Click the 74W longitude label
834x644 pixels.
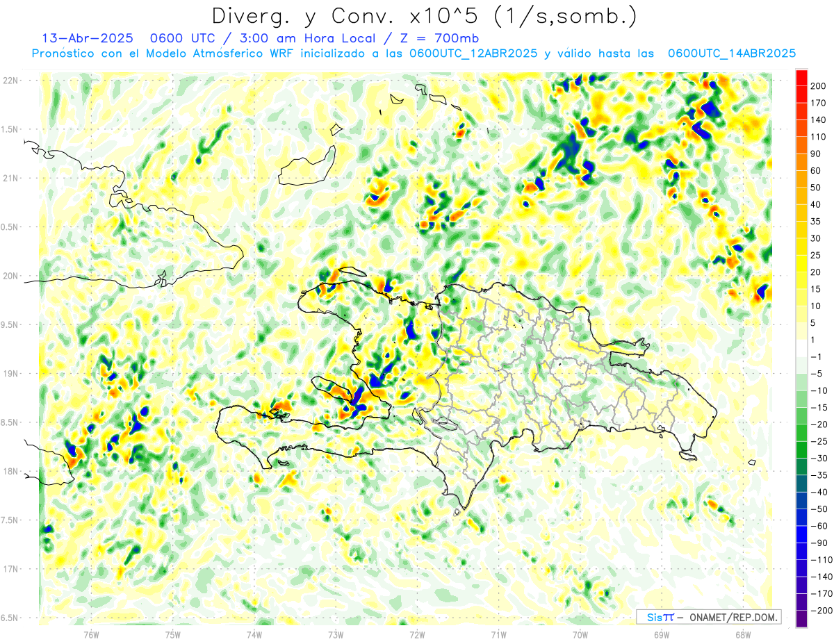click(254, 634)
